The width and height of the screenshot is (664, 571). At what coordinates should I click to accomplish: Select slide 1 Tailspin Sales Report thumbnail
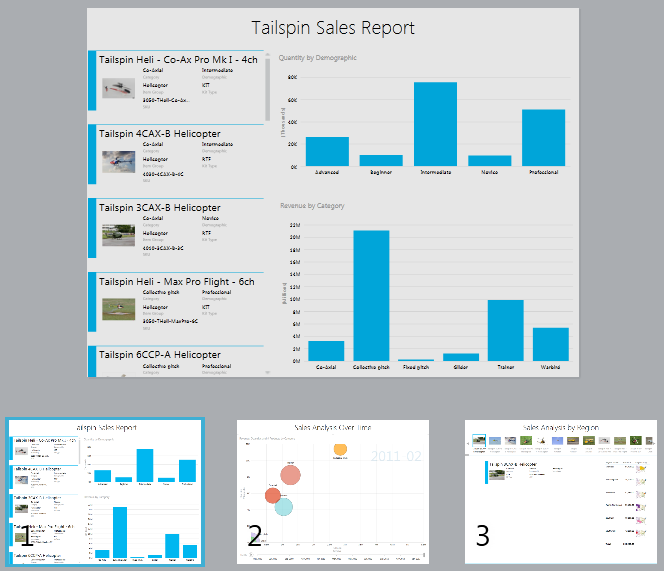tap(104, 490)
